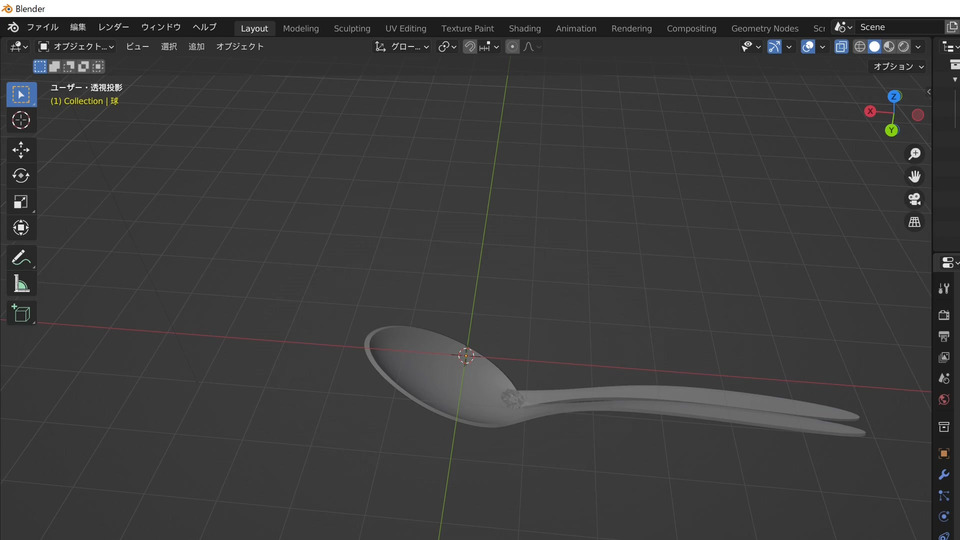960x540 pixels.
Task: Open the snapping options dropdown
Action: coord(490,47)
